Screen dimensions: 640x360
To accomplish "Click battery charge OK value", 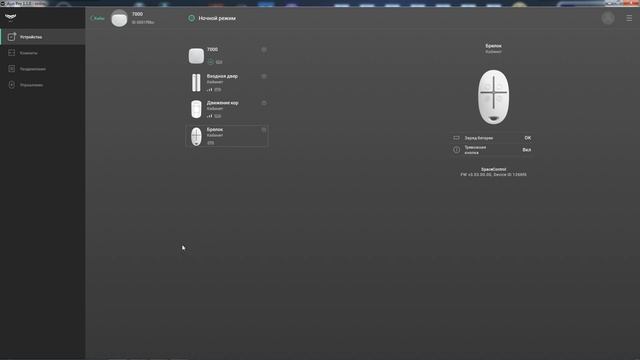I will [528, 138].
